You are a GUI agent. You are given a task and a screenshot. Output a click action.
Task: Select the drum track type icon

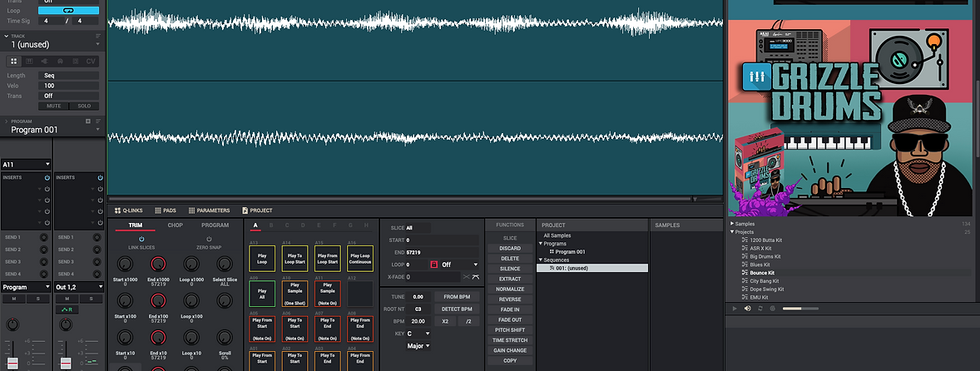(14, 62)
